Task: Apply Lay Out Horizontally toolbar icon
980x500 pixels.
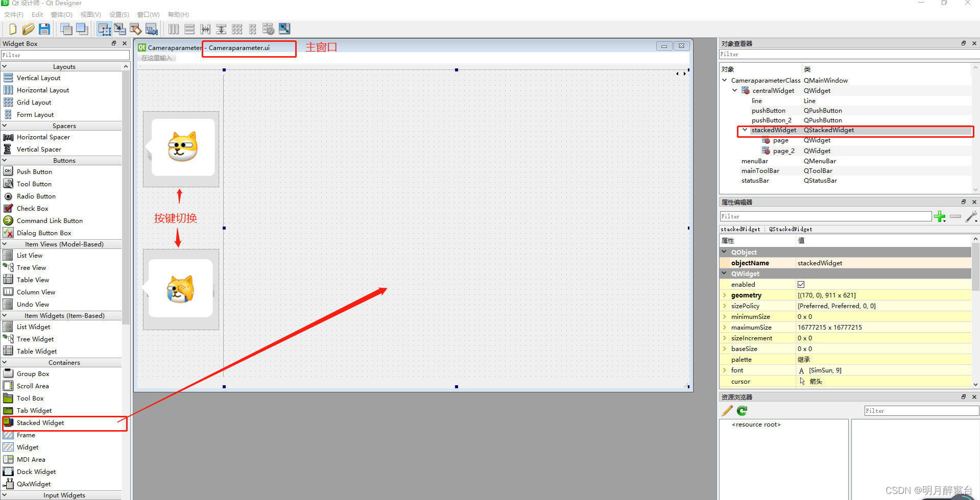Action: click(x=174, y=29)
